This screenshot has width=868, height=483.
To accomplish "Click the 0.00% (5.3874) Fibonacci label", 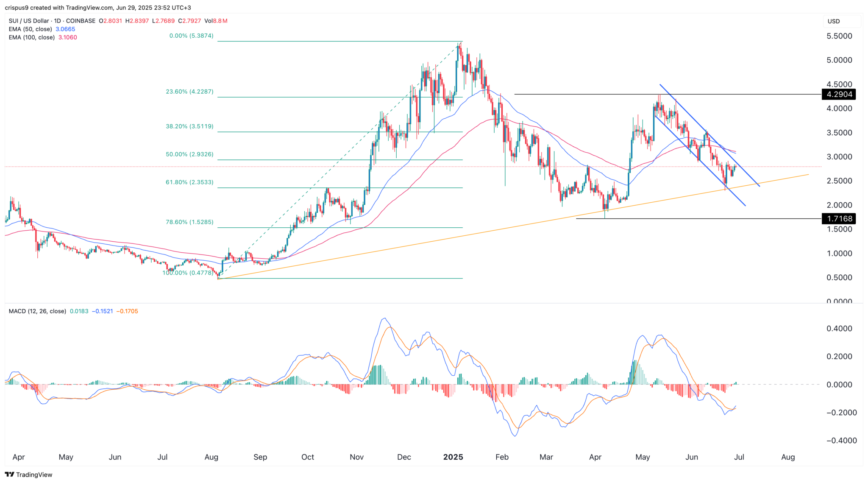I will [191, 36].
